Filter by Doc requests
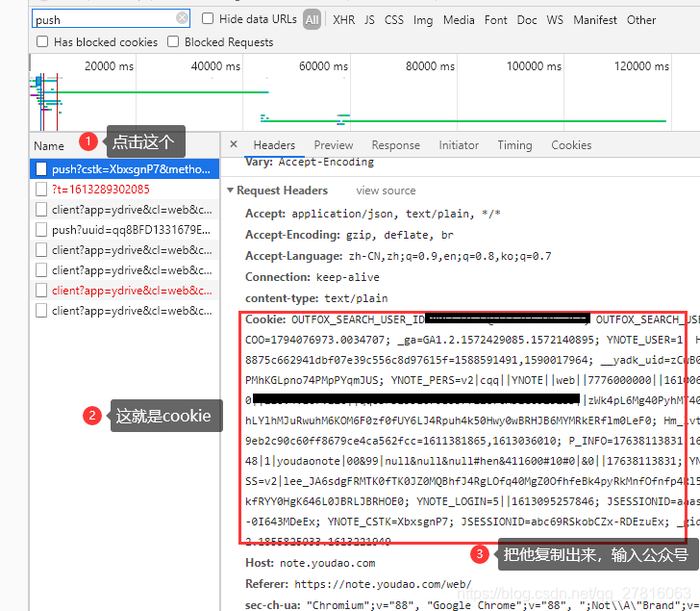Screen dimensions: 700x611 527,20
